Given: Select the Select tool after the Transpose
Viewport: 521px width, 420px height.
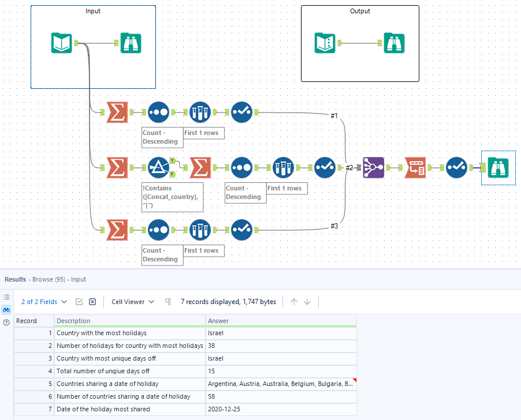Looking at the screenshot, I should click(456, 167).
